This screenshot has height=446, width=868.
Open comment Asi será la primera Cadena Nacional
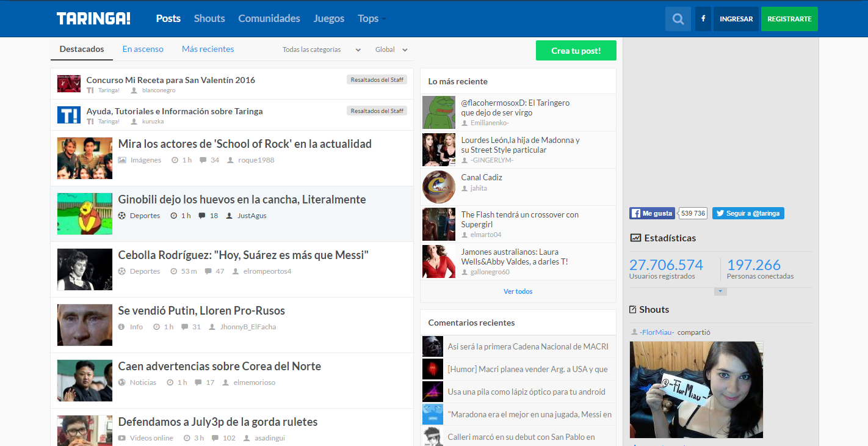click(x=528, y=346)
